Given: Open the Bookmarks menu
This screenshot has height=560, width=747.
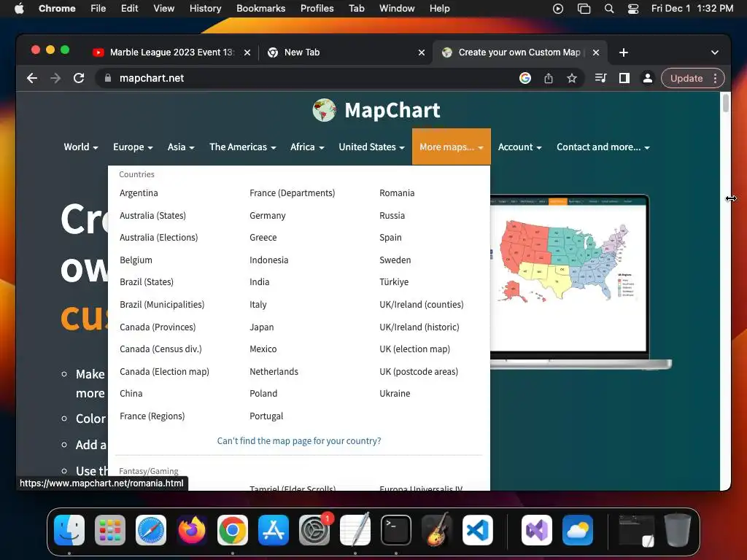Looking at the screenshot, I should point(260,9).
